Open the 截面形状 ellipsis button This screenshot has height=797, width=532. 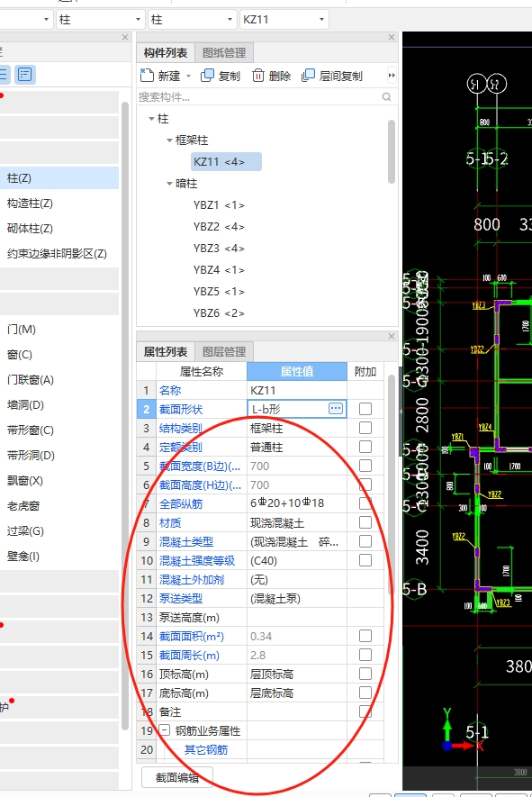coord(336,408)
